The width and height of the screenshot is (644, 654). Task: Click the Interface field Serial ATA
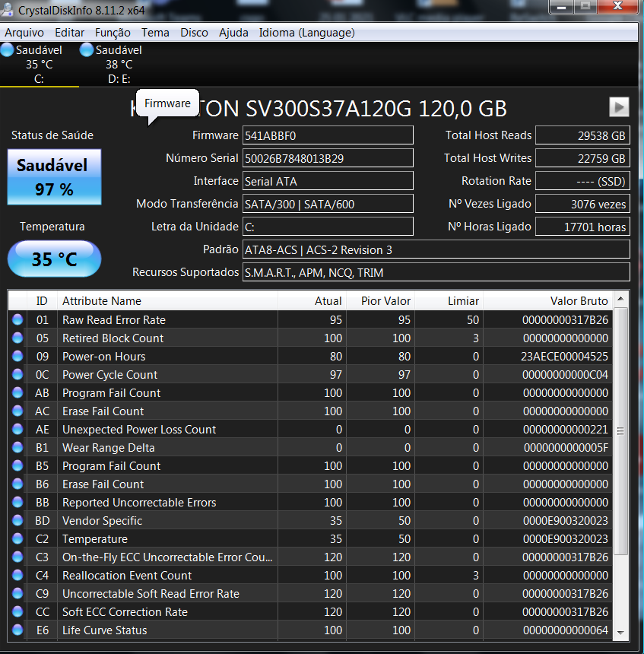pyautogui.click(x=328, y=181)
